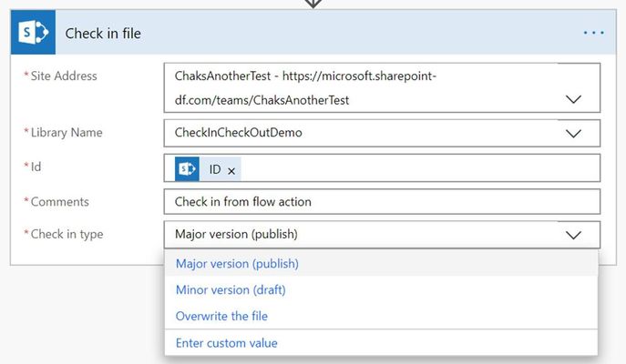Choose Enter custom value option

[381, 343]
